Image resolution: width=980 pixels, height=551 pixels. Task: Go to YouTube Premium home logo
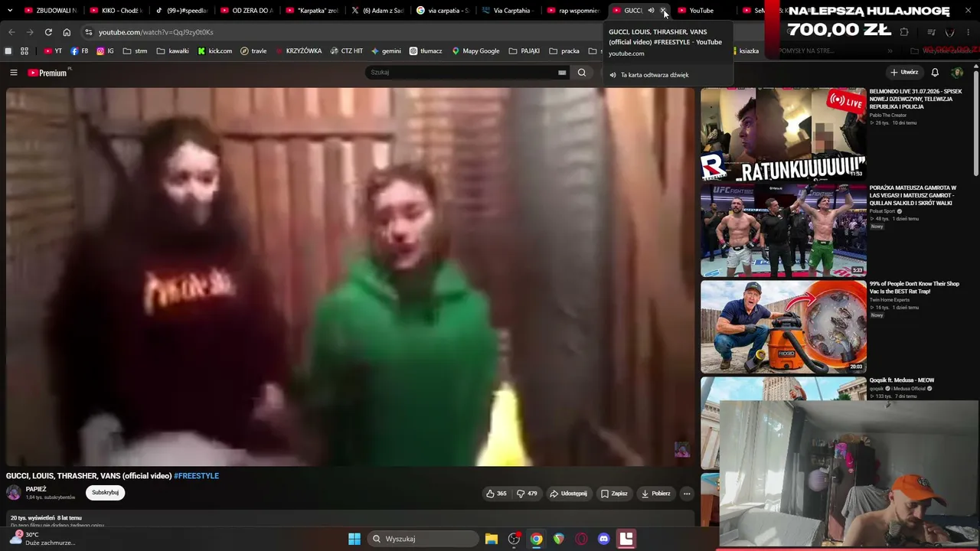point(47,73)
